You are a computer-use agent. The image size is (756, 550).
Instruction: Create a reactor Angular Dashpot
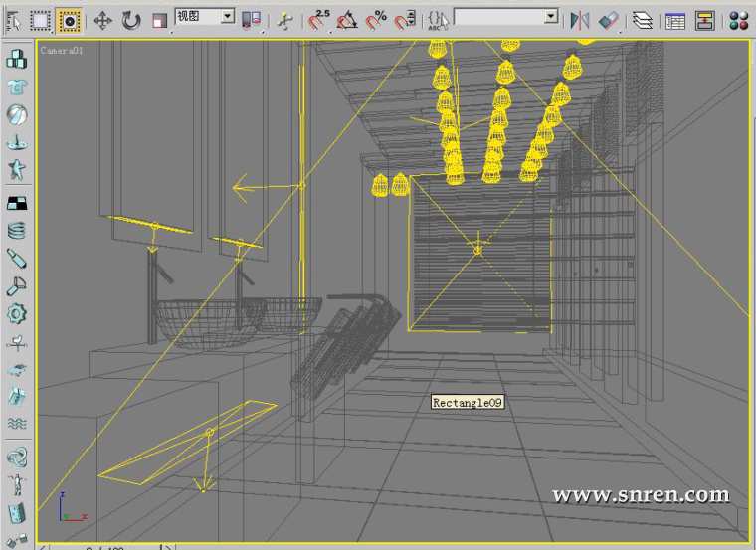click(x=17, y=285)
